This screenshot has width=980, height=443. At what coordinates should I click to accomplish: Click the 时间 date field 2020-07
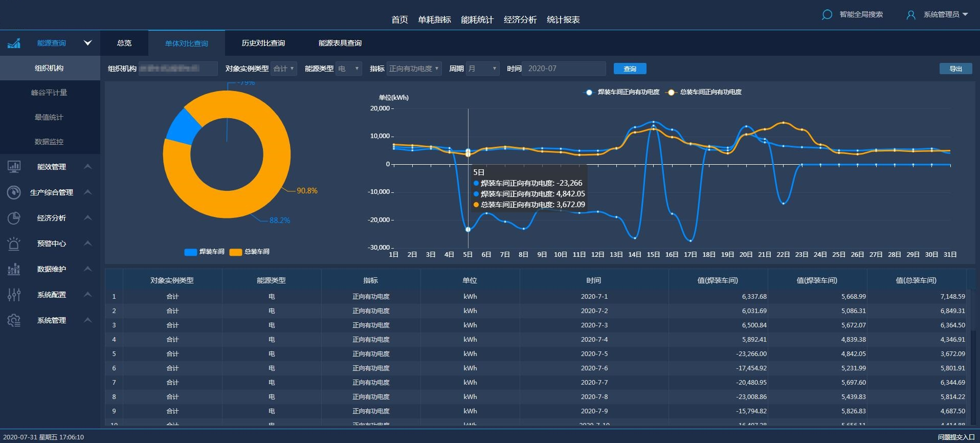point(564,69)
